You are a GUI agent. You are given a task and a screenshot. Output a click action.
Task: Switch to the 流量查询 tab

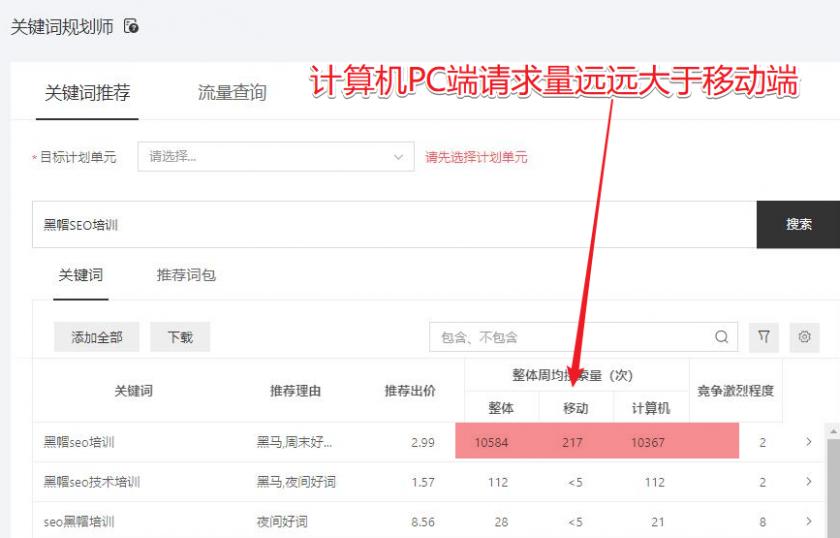(232, 93)
